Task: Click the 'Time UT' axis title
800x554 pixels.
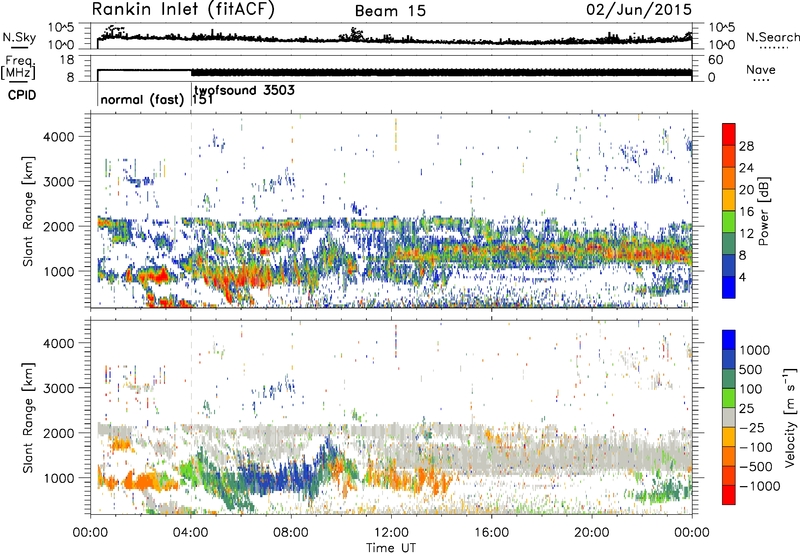Action: pos(391,548)
